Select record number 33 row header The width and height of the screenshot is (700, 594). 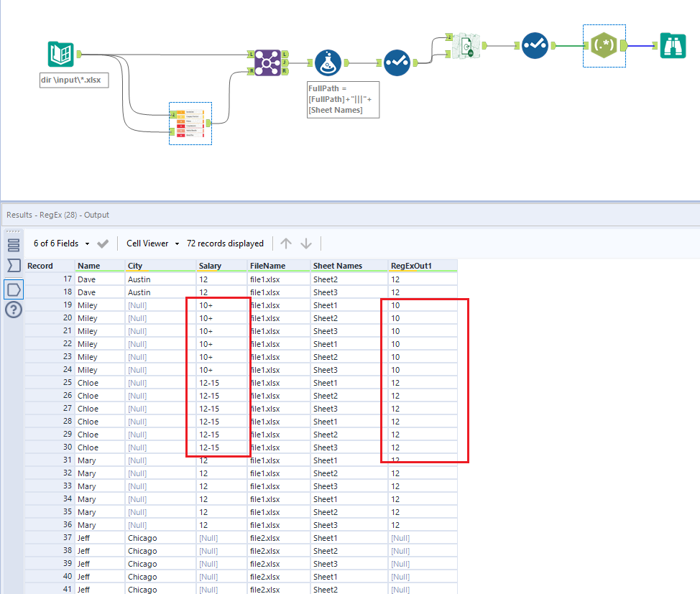(50, 486)
